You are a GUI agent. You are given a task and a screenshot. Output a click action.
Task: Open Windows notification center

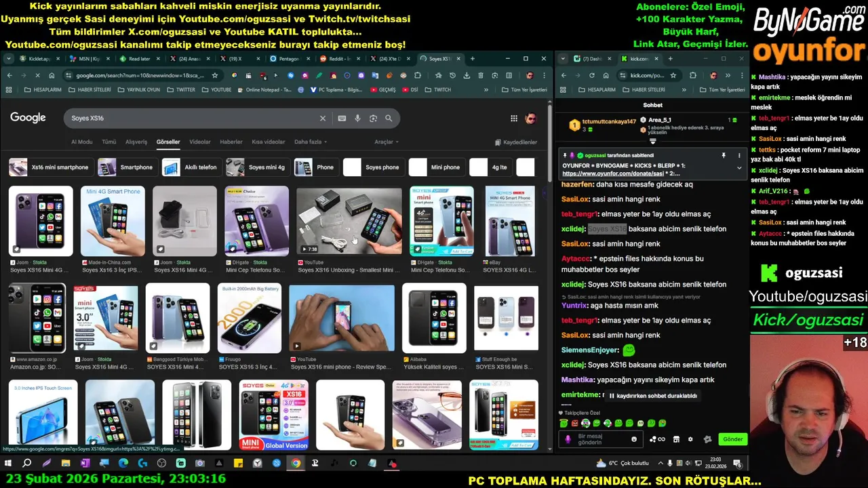pyautogui.click(x=737, y=464)
